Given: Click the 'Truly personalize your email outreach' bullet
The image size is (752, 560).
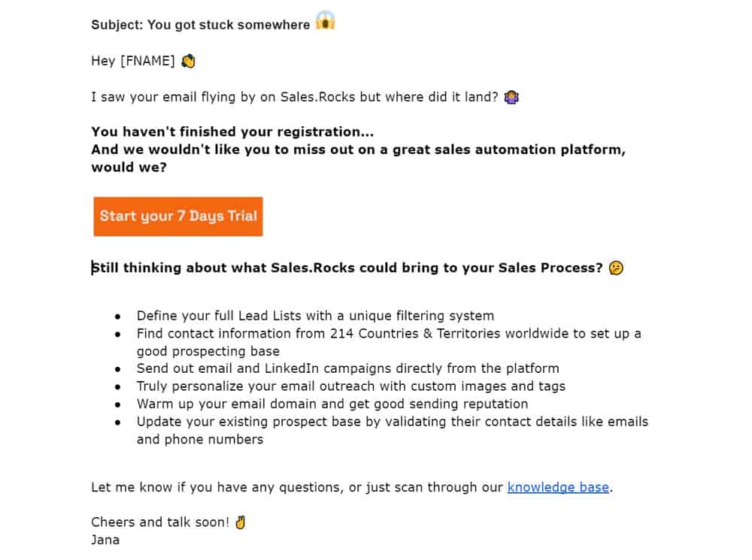Looking at the screenshot, I should tap(350, 386).
